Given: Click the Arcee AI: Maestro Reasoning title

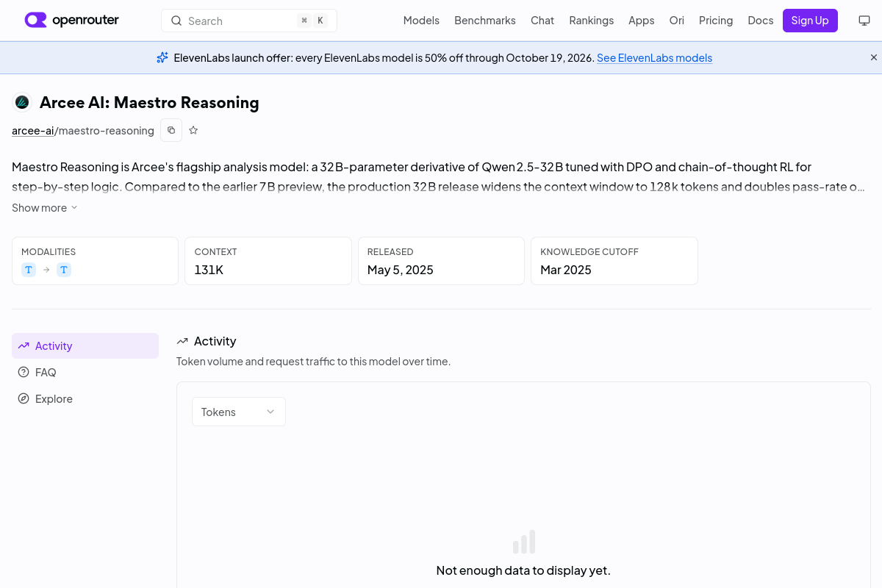Looking at the screenshot, I should 149,102.
